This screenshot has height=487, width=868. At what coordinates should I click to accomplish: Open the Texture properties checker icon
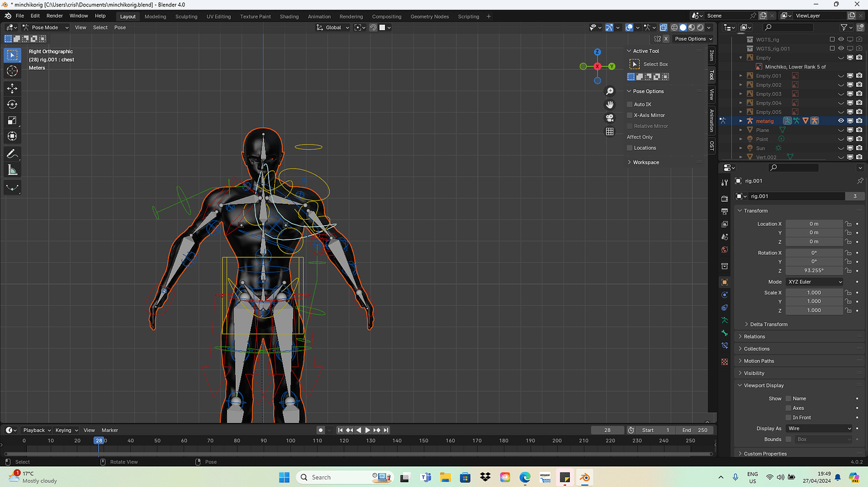[x=725, y=362]
